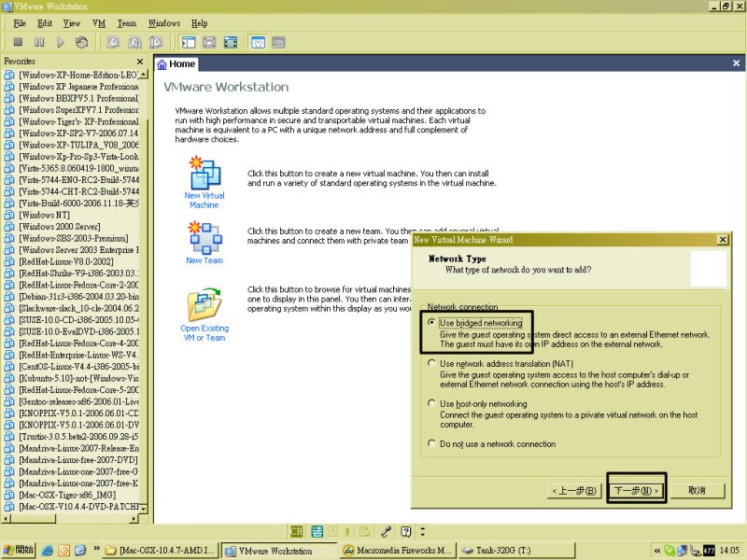747x560 pixels.
Task: Click the language bar help question icon
Action: click(406, 531)
